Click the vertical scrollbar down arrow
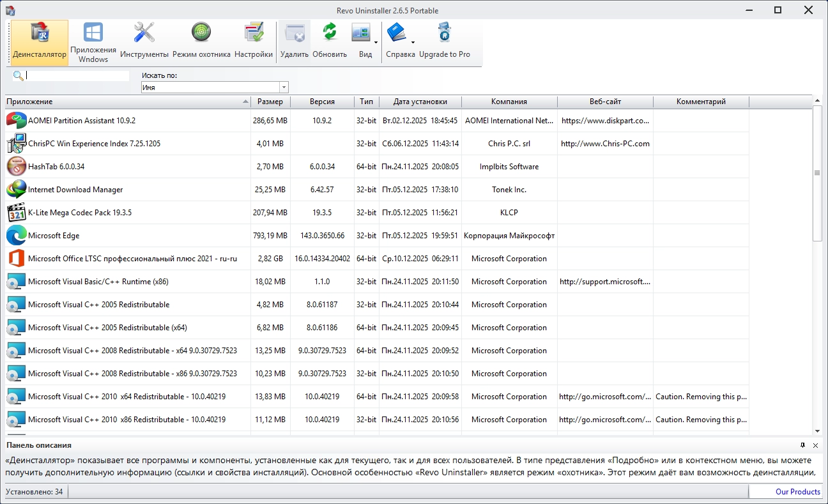Image resolution: width=828 pixels, height=504 pixels. point(817,431)
